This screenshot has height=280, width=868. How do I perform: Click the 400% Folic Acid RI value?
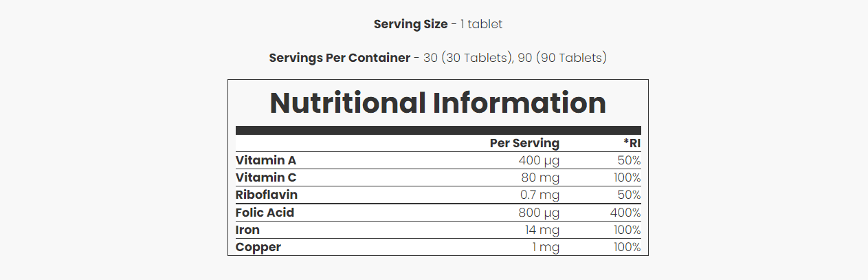click(x=625, y=213)
